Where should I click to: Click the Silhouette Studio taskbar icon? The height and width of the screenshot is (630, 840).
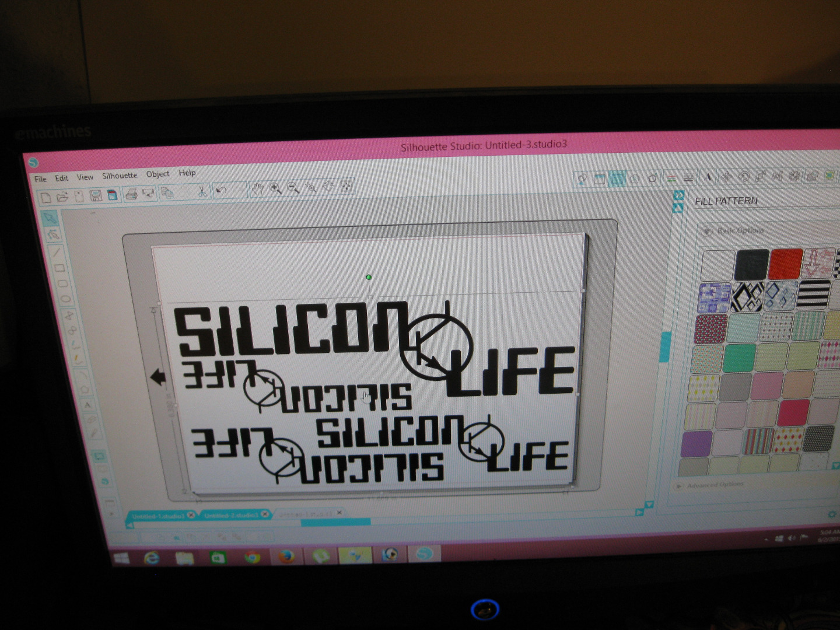click(x=424, y=553)
